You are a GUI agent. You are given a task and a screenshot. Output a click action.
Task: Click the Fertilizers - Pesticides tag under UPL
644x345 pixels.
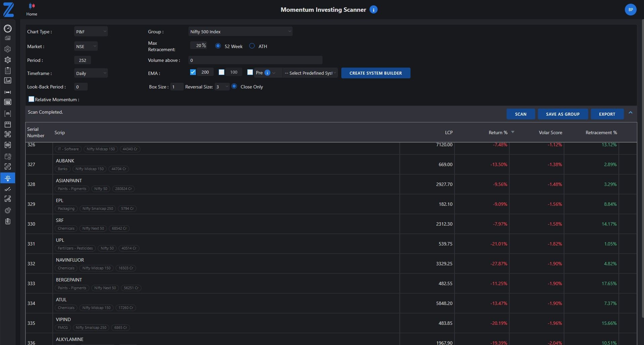pos(75,248)
